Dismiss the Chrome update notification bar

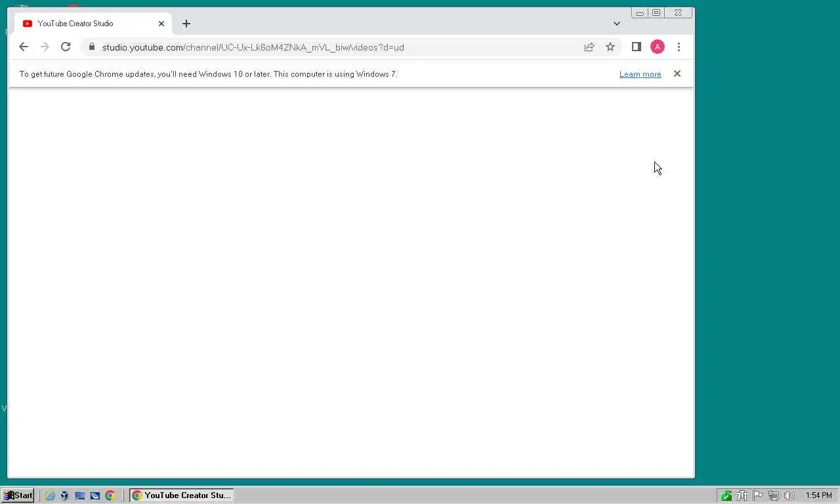point(677,73)
